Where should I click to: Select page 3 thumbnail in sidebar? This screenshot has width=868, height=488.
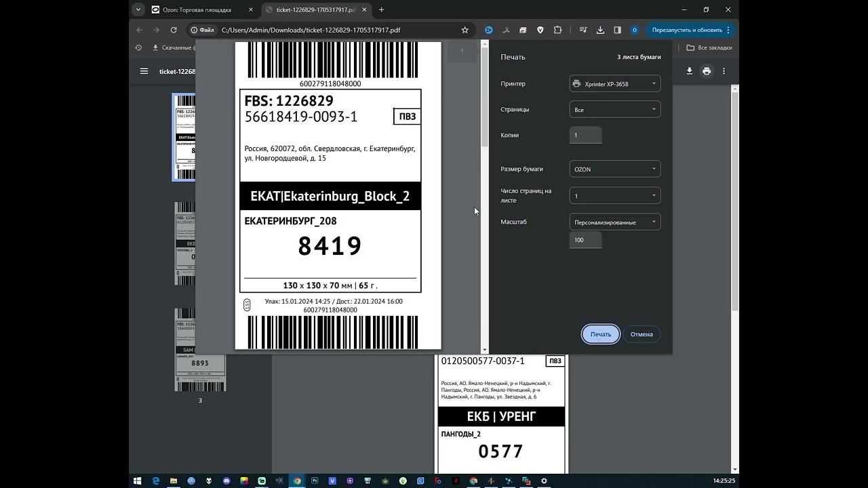tap(200, 350)
